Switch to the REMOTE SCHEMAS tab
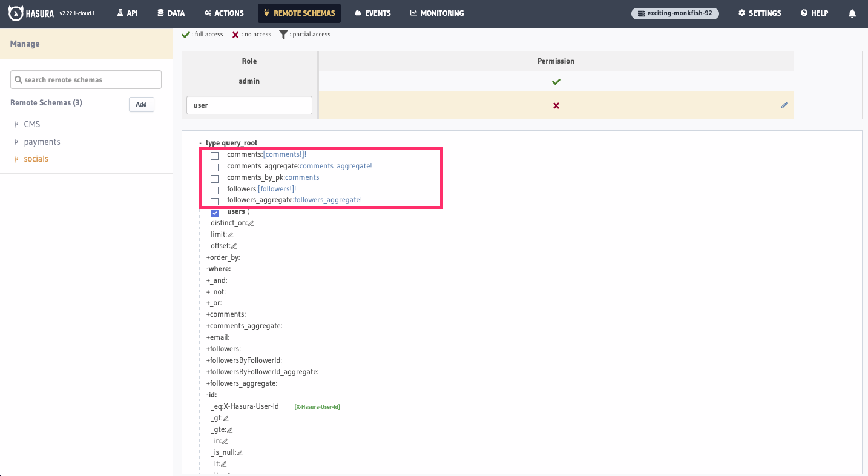868x476 pixels. click(x=299, y=13)
